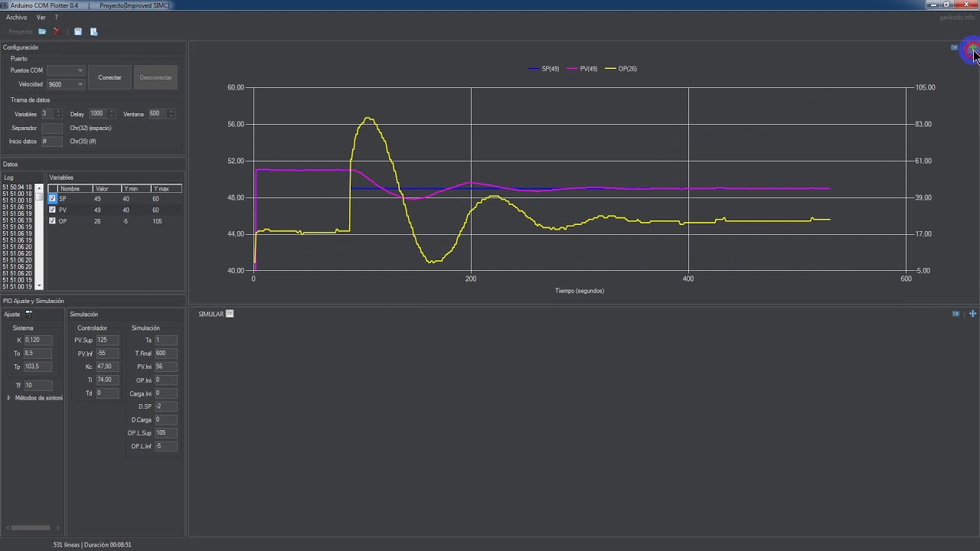Click the SP(49) legend entry
Screen dimensions: 980x551
click(x=544, y=69)
